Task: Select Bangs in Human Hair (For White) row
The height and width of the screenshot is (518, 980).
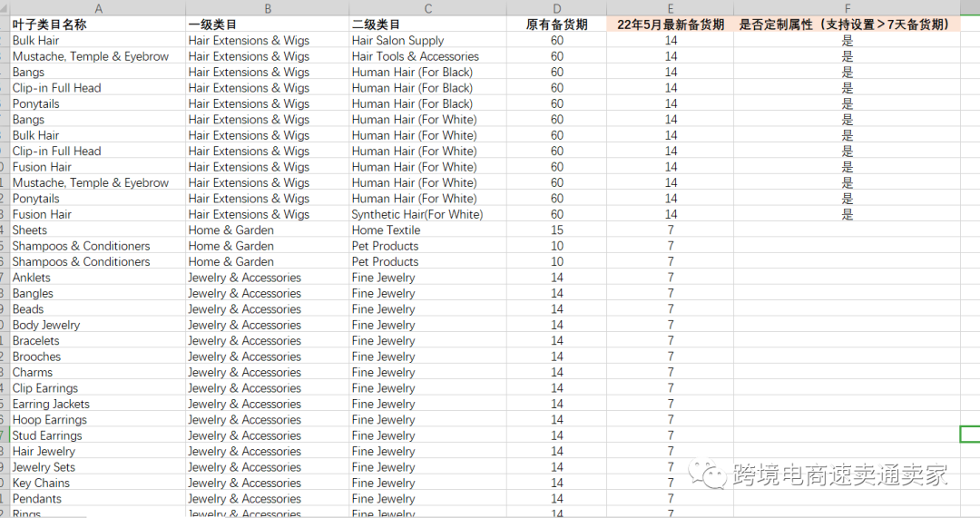Action: tap(98, 120)
